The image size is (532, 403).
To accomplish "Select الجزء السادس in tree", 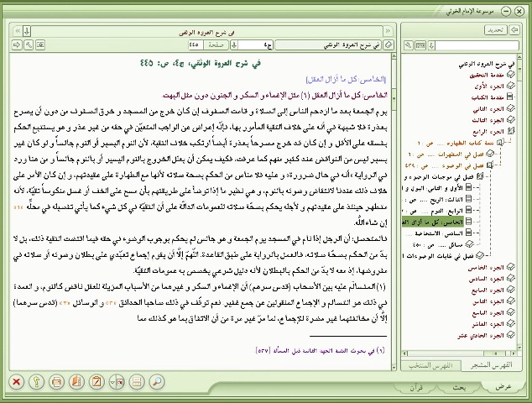I will click(x=487, y=279).
